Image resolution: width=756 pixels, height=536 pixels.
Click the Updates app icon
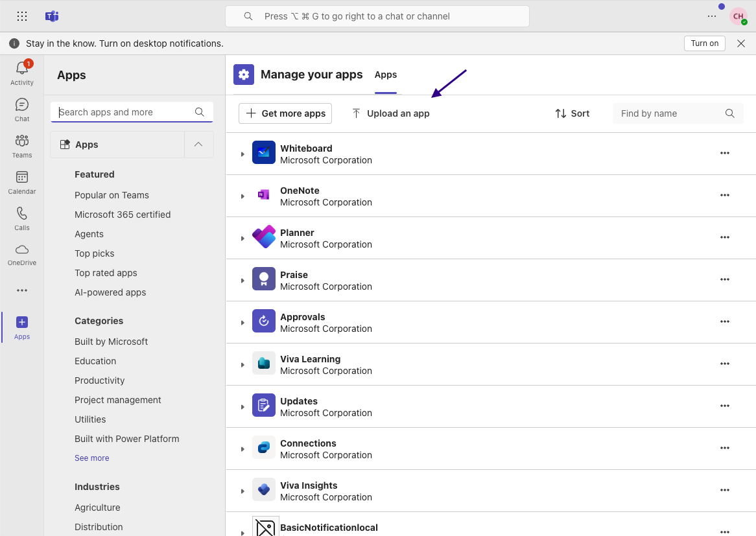click(264, 405)
